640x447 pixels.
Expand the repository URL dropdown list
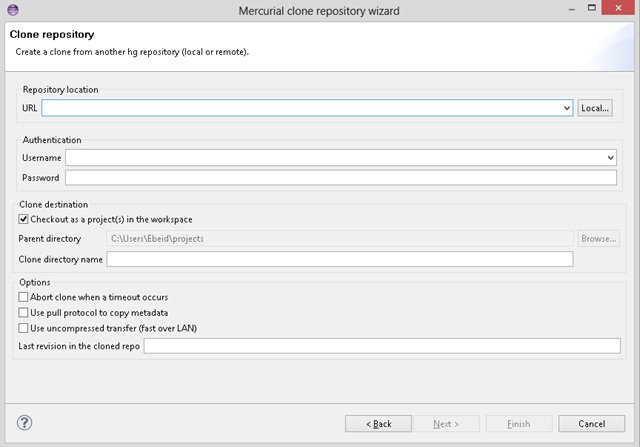point(566,107)
